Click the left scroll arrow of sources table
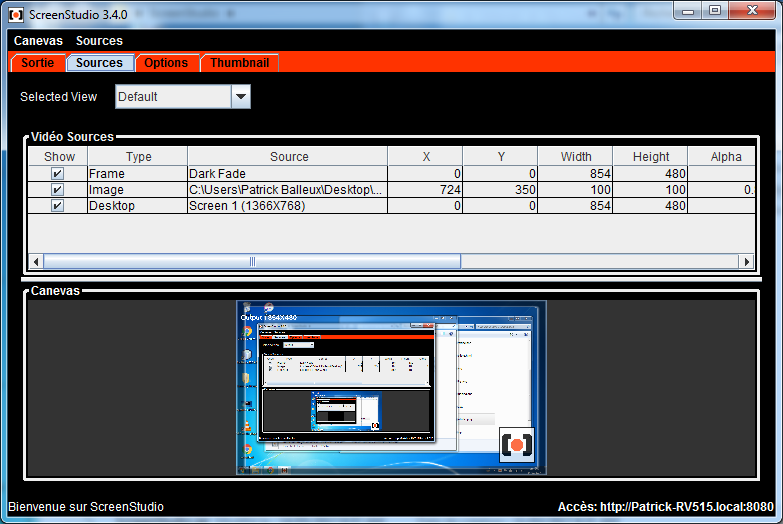 tap(37, 261)
